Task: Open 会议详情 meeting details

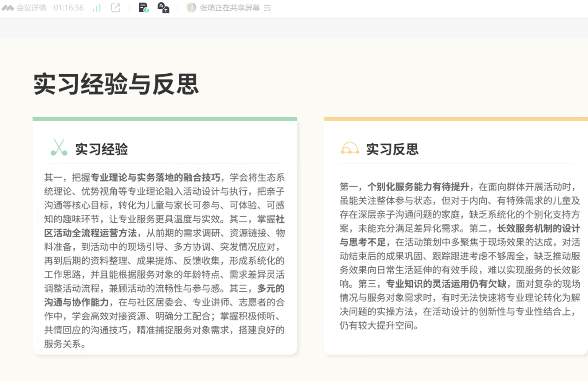Action: tap(31, 8)
